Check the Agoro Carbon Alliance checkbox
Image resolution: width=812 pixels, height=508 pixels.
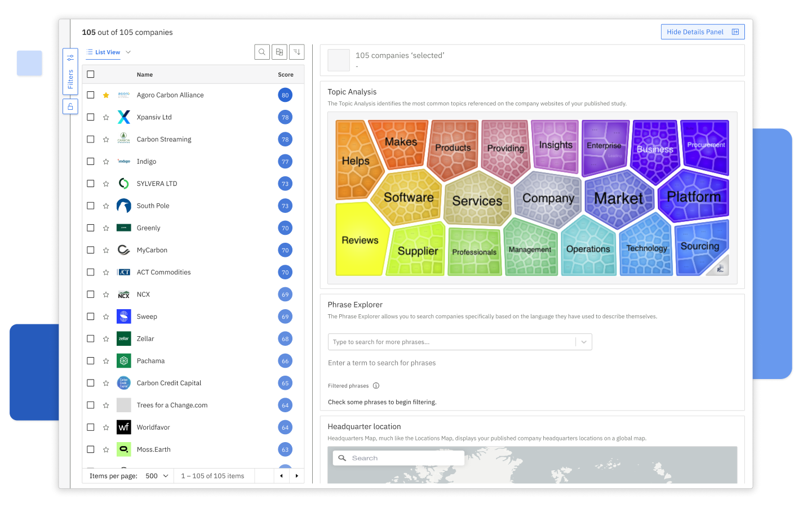(x=91, y=95)
